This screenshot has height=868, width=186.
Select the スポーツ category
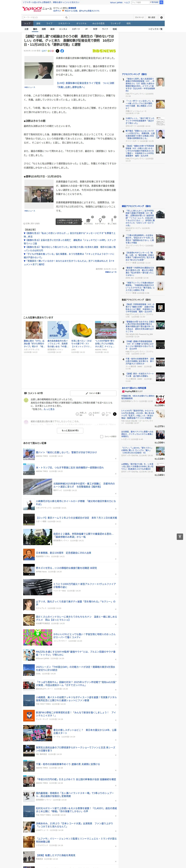(x=76, y=29)
